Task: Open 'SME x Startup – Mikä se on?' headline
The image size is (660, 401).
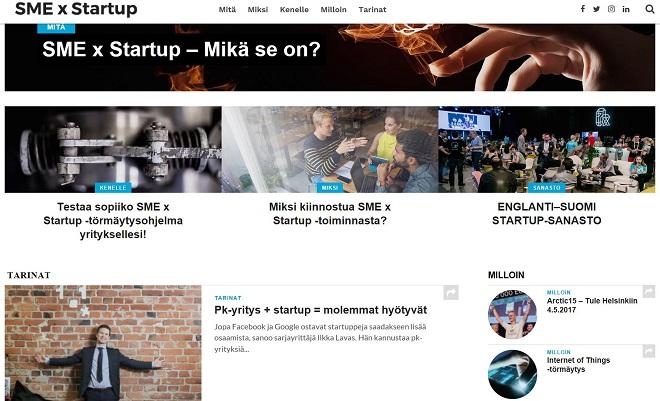Action: tap(181, 49)
